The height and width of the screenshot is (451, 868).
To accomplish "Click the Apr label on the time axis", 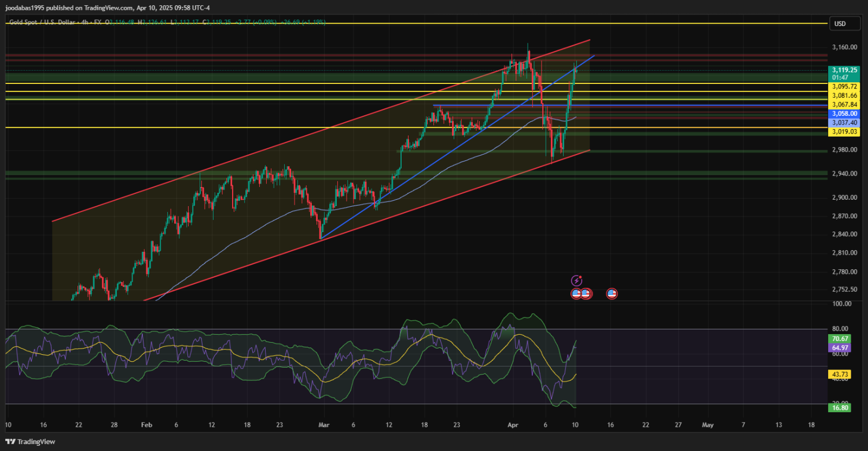I will [510, 425].
